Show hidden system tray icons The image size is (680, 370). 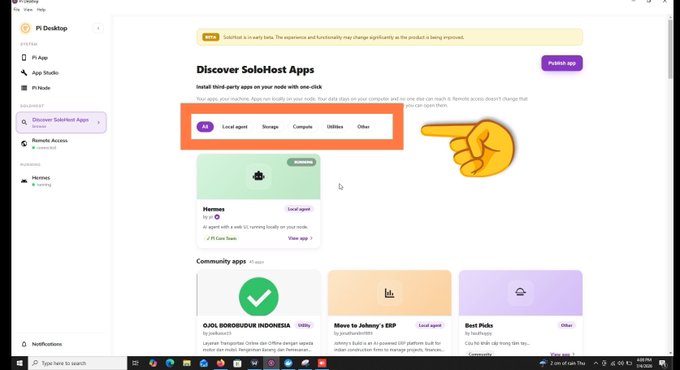click(596, 363)
